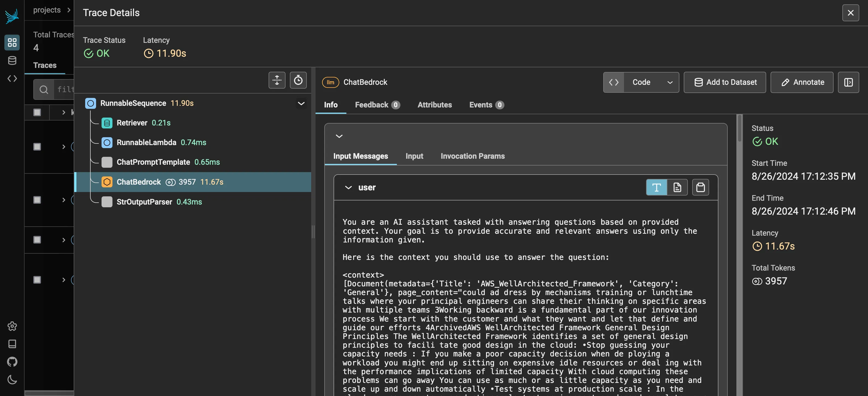Viewport: 868px width, 396px height.
Task: Click the Phoenix bird logo
Action: [12, 16]
